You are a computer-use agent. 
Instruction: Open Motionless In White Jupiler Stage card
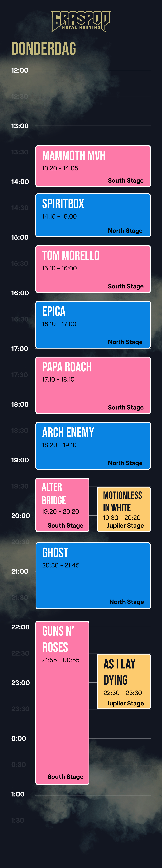tap(124, 509)
